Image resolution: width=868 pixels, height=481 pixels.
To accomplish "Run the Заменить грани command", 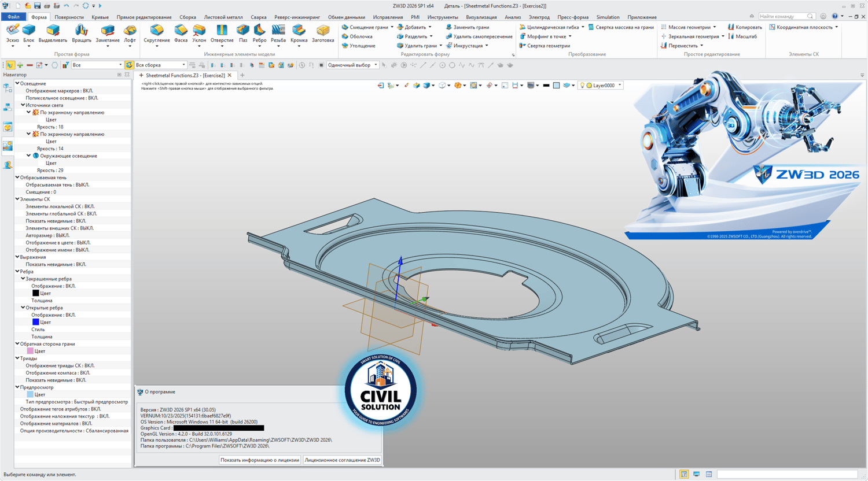I will (x=467, y=27).
